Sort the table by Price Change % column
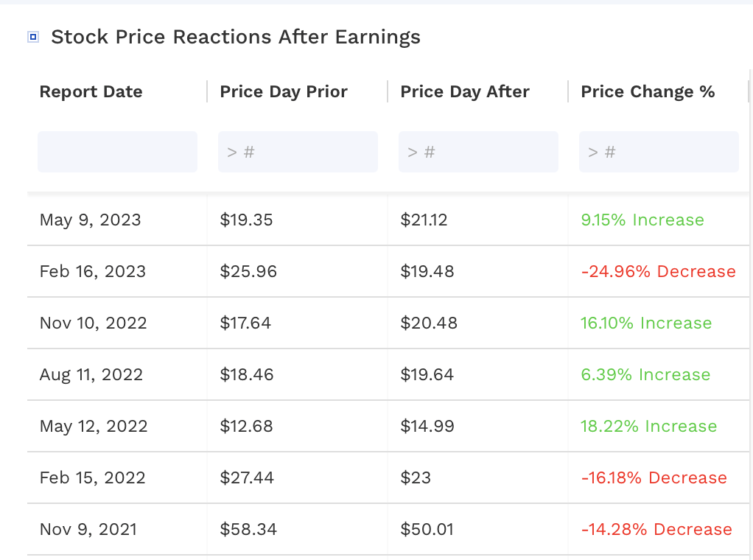 pyautogui.click(x=647, y=91)
